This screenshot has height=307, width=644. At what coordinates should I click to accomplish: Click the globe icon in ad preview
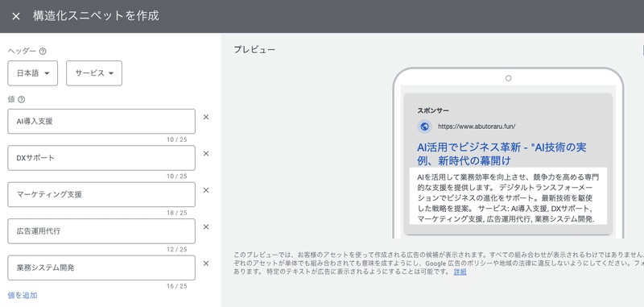pyautogui.click(x=425, y=127)
